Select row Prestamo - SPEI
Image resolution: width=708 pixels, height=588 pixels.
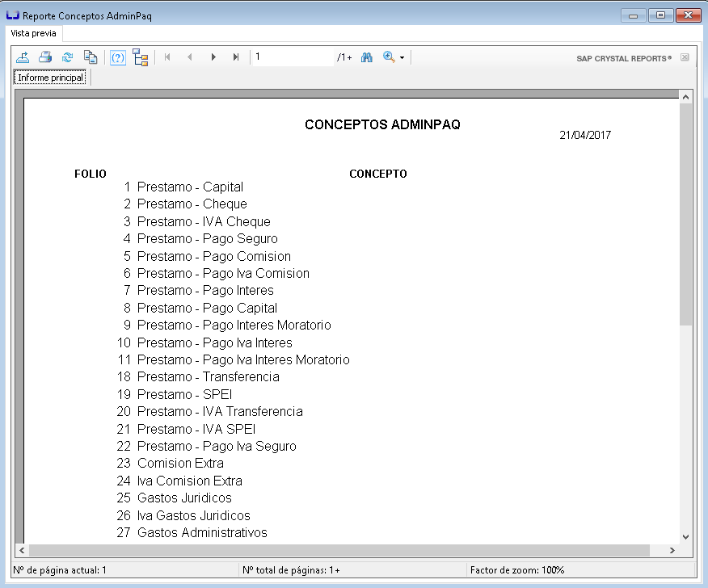(184, 394)
